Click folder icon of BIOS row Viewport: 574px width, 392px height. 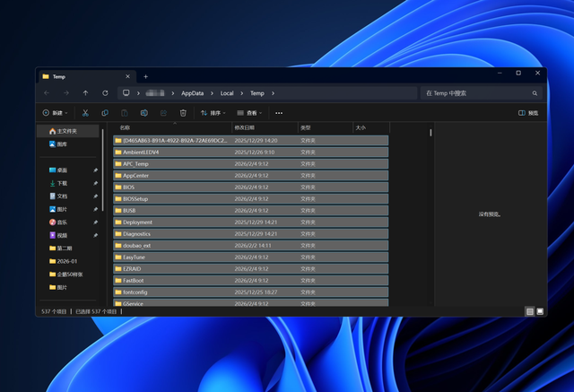tap(118, 187)
